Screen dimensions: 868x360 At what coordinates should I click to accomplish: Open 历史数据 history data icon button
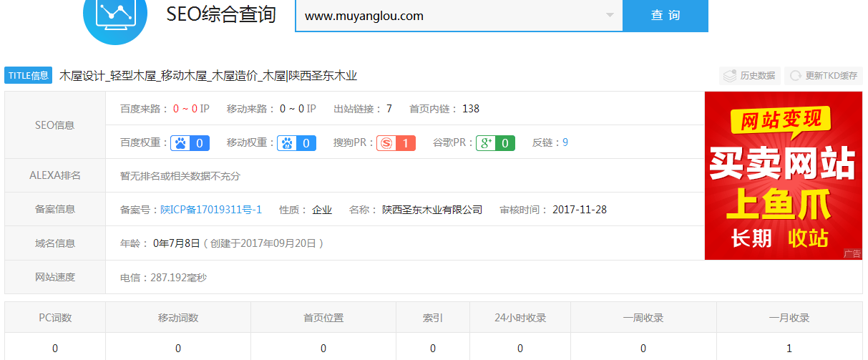[x=750, y=76]
